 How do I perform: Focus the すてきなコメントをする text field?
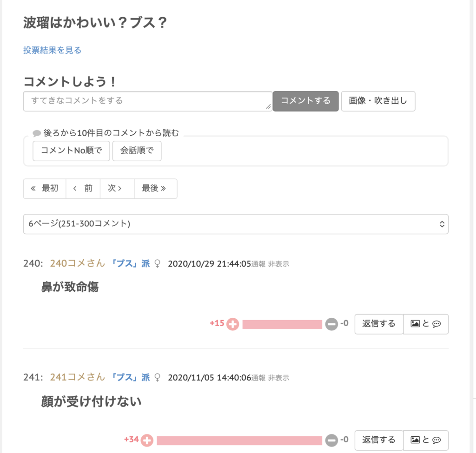click(x=147, y=101)
